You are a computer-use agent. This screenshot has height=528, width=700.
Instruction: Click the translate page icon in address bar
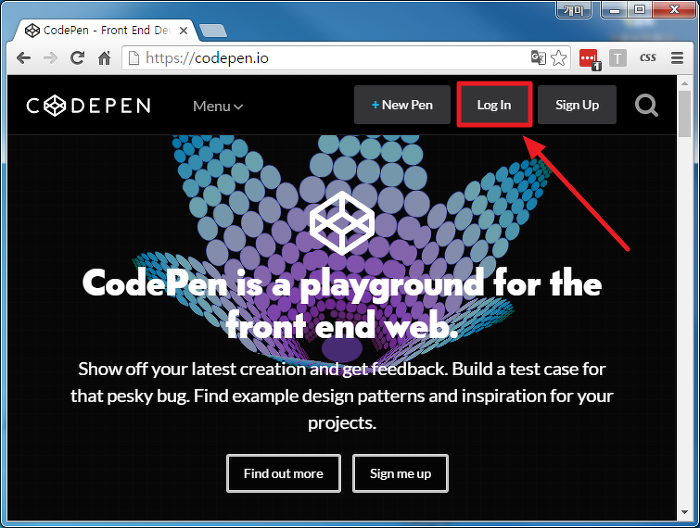click(538, 58)
